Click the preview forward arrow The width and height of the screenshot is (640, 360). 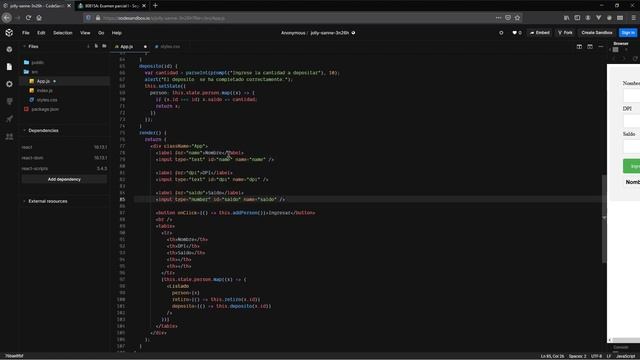[624, 58]
